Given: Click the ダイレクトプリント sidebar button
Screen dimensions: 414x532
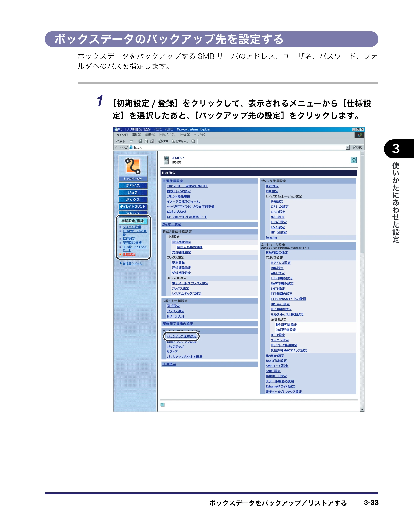Looking at the screenshot, I should [133, 207].
